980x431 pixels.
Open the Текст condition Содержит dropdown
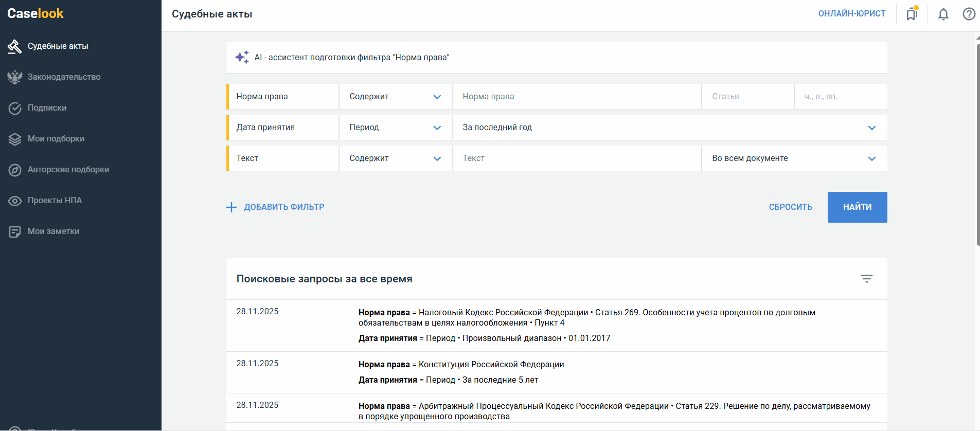(x=395, y=158)
